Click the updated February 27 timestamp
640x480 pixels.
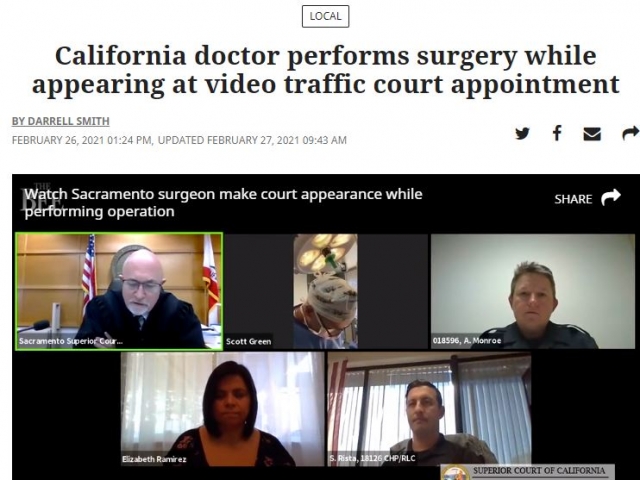coord(252,140)
